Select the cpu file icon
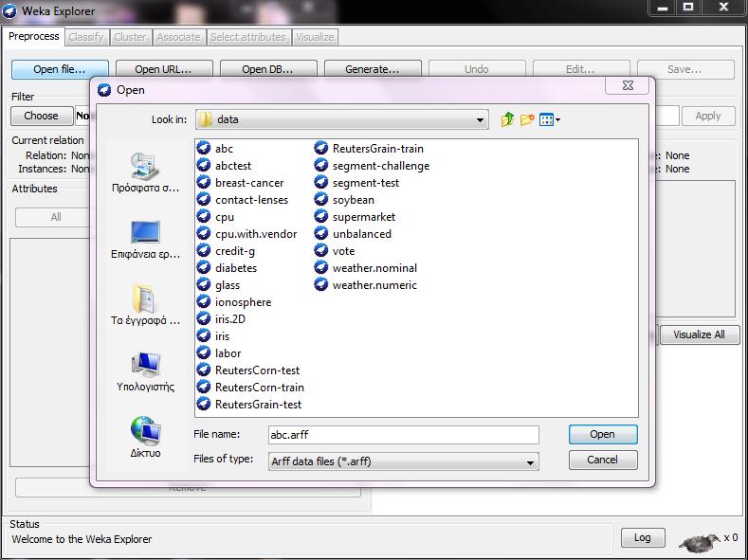This screenshot has width=748, height=560. (204, 217)
